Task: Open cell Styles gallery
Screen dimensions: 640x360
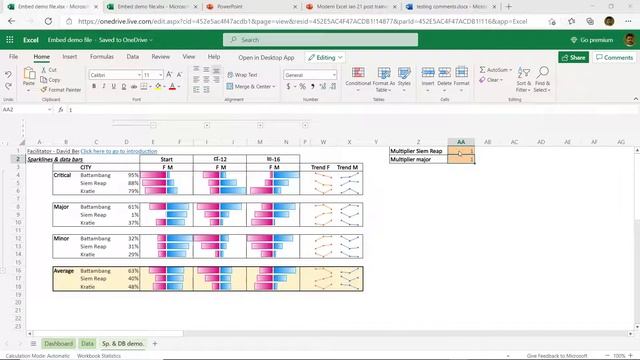Action: (x=404, y=79)
